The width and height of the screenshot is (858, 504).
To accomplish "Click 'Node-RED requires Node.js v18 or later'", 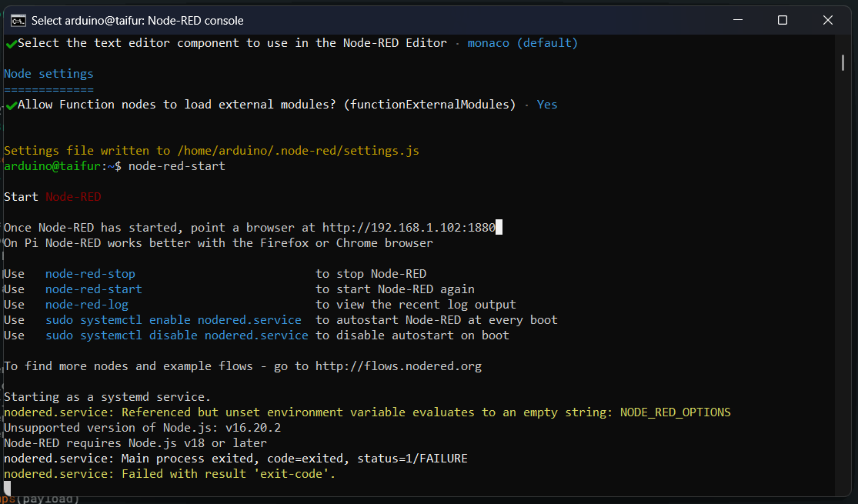I will tap(135, 442).
